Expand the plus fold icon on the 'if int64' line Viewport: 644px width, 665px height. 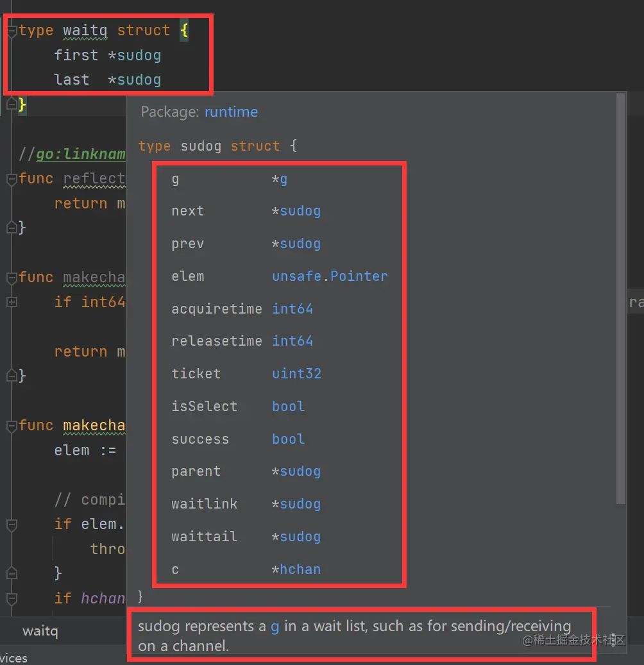pos(12,302)
